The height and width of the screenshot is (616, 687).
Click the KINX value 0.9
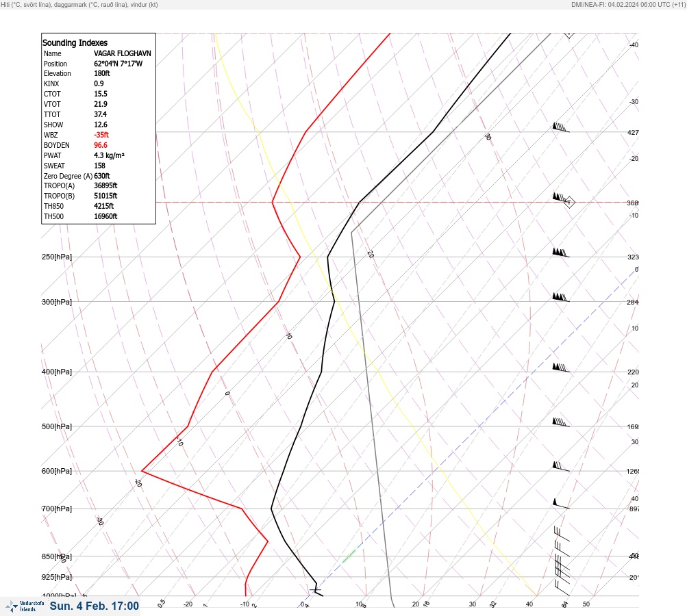pyautogui.click(x=99, y=84)
